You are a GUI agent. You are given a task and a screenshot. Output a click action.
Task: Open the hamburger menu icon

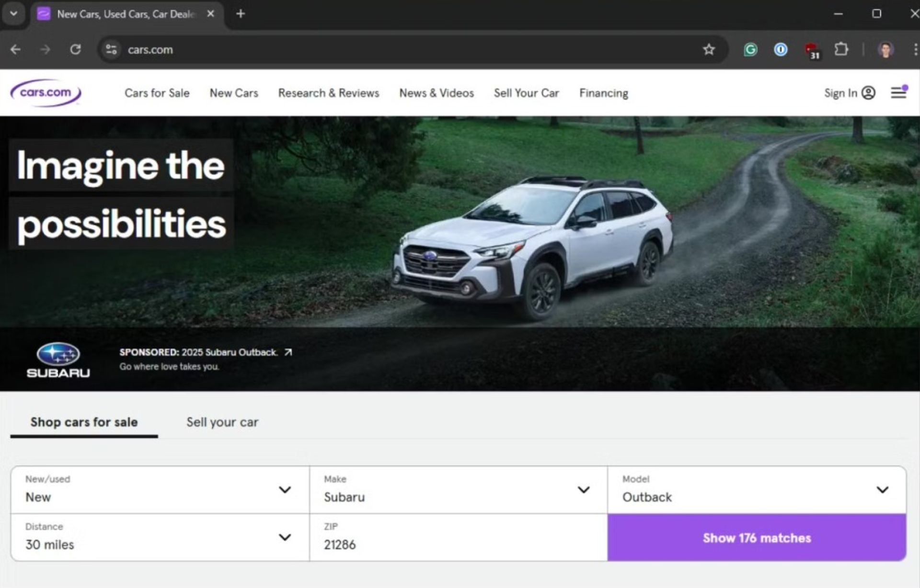[x=899, y=92]
